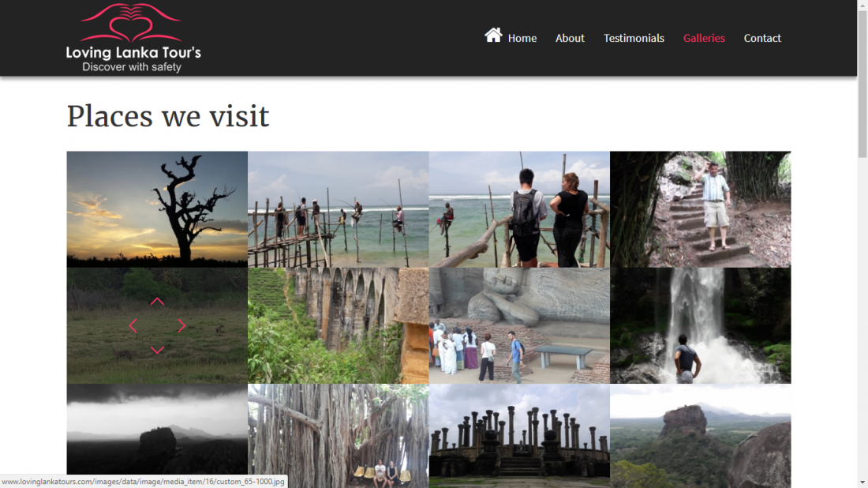Go to the Home page

point(522,38)
